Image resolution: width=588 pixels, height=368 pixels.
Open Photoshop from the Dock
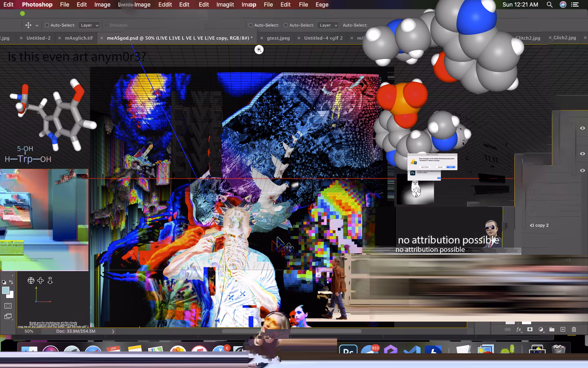[348, 349]
